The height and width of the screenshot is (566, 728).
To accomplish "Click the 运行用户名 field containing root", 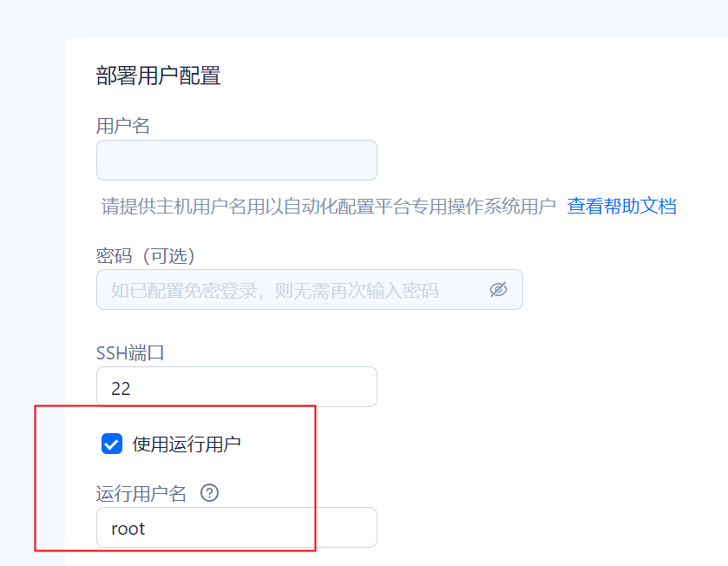I will (x=237, y=528).
